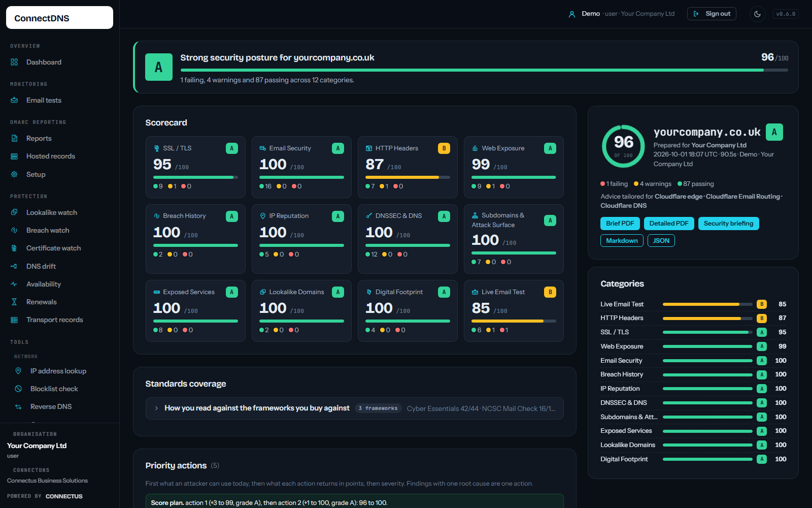Viewport: 812px width, 508px height.
Task: Click the Live Email Test category bar
Action: pyautogui.click(x=707, y=304)
